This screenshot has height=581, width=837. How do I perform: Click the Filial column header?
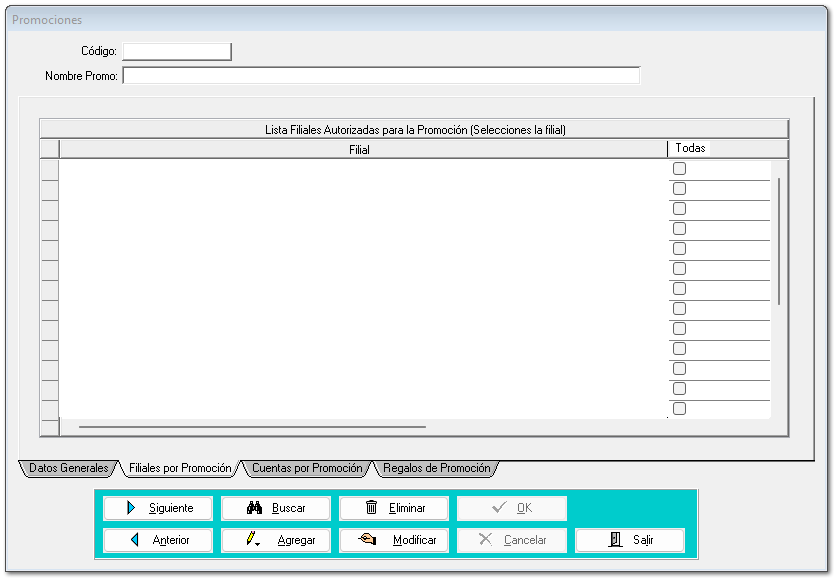[x=360, y=149]
